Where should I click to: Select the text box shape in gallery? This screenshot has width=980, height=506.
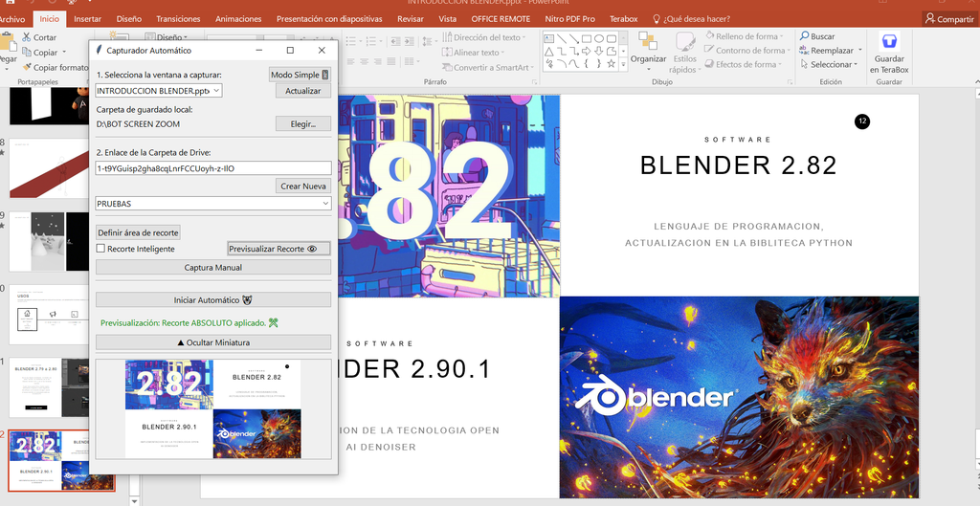[x=548, y=38]
